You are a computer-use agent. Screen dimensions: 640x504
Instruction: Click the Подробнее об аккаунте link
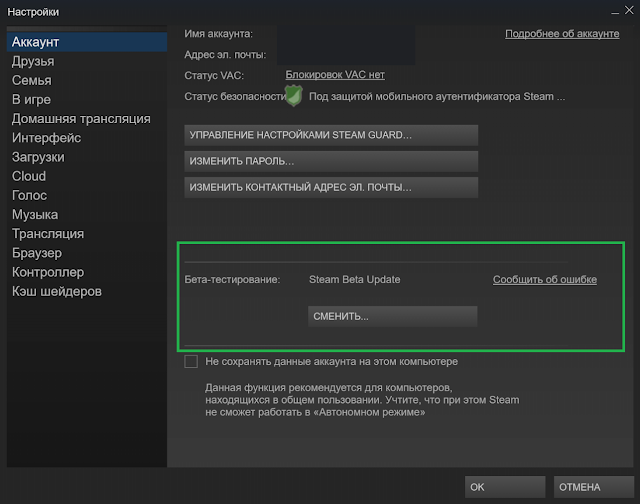pyautogui.click(x=562, y=34)
